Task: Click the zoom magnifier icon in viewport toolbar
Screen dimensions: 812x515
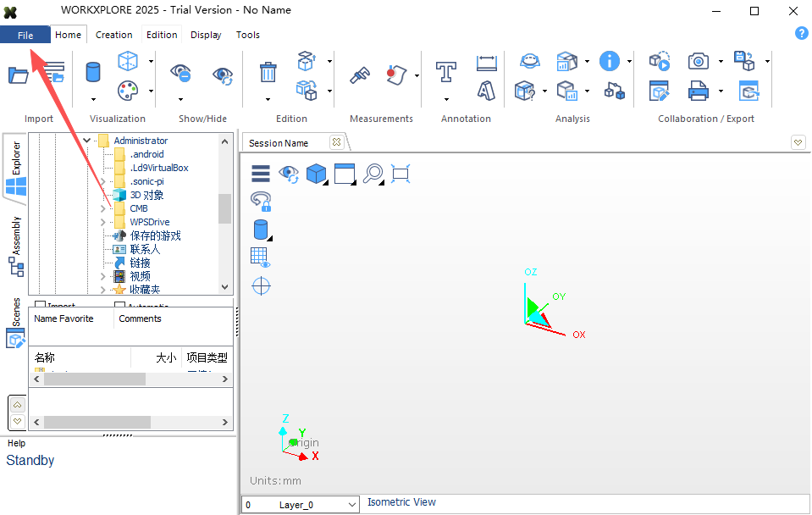Action: 373,174
